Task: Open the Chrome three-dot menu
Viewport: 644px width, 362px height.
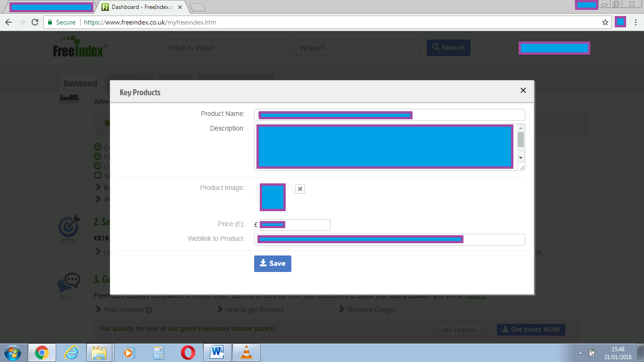Action: click(636, 22)
